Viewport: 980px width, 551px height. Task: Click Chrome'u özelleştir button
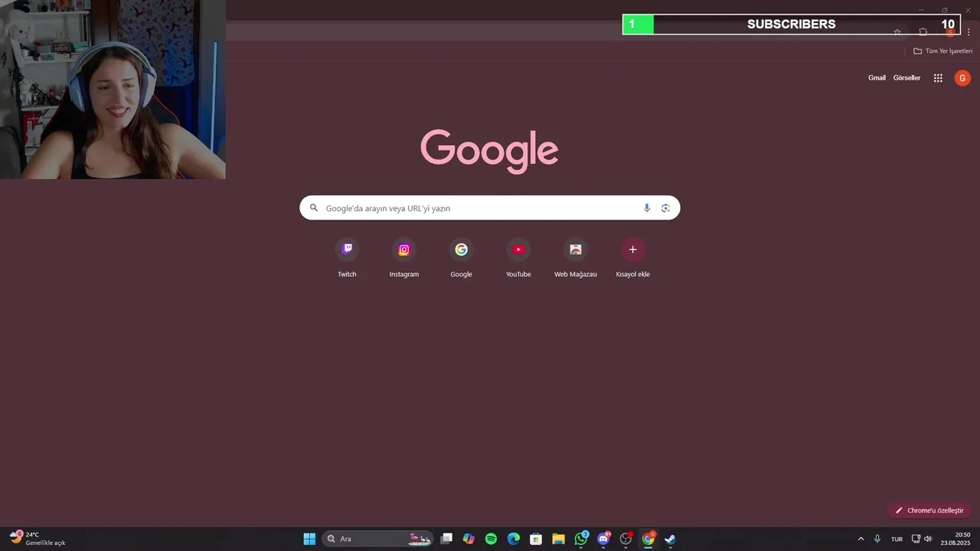click(929, 510)
